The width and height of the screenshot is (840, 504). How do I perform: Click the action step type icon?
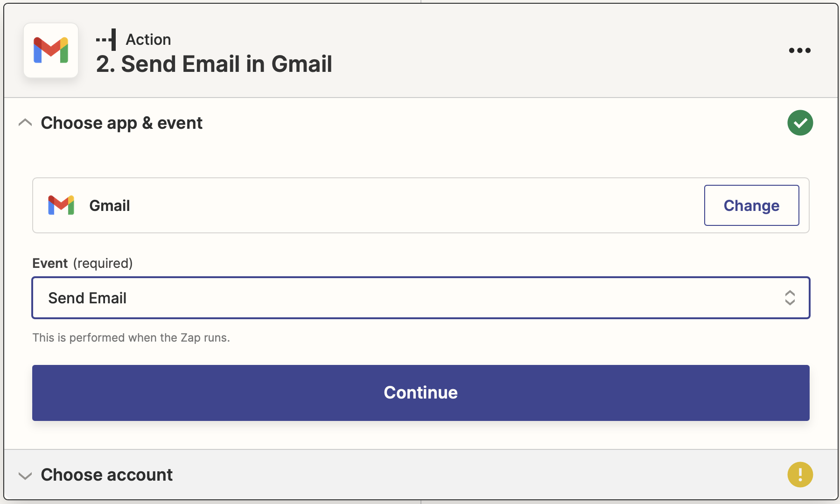tap(106, 40)
